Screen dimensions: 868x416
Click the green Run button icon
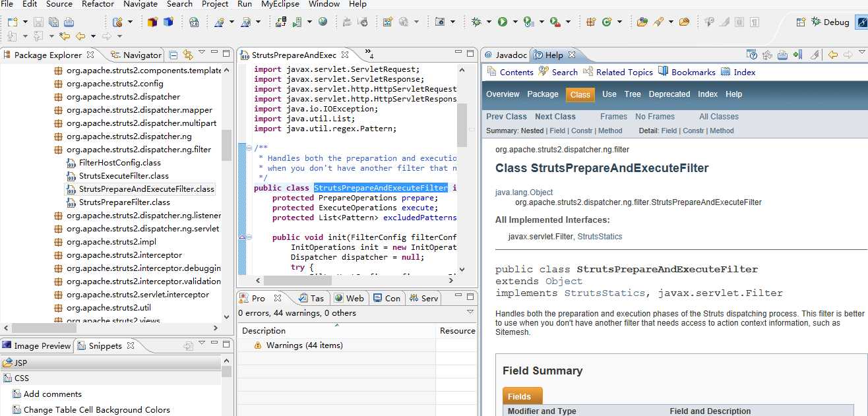(503, 22)
